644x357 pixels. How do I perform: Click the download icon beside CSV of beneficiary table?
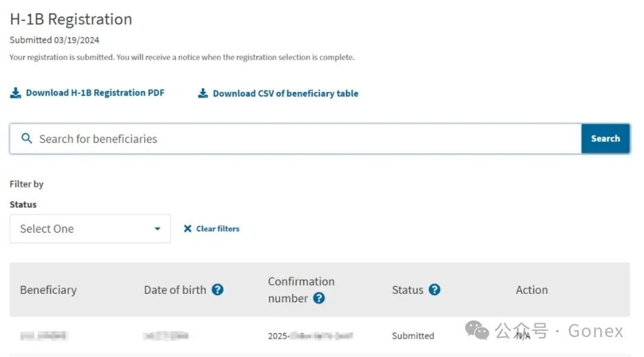click(x=203, y=93)
